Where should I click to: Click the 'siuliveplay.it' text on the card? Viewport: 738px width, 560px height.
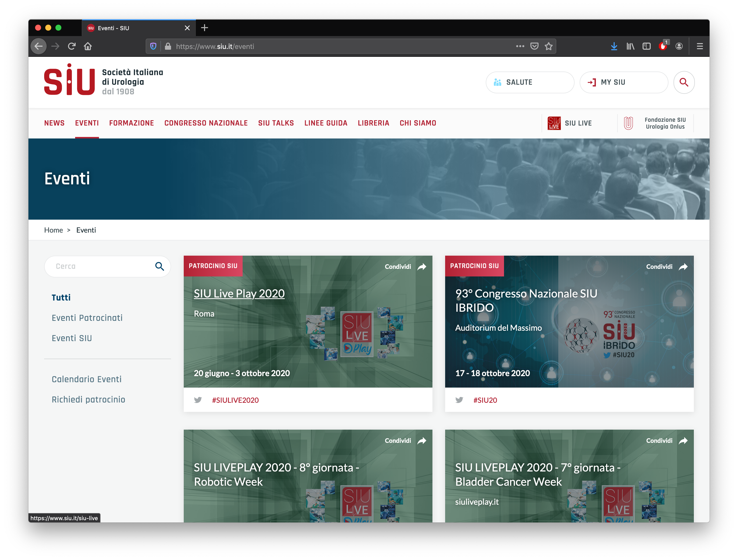coord(477,502)
